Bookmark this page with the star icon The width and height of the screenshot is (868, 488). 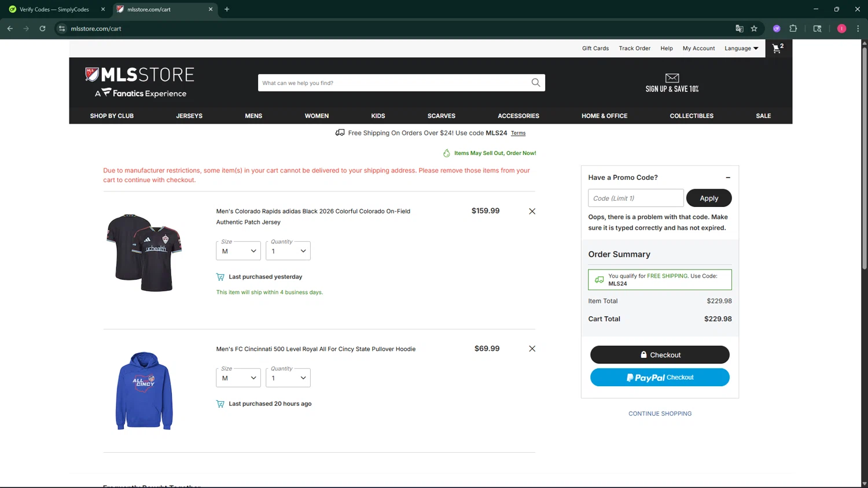[754, 28]
